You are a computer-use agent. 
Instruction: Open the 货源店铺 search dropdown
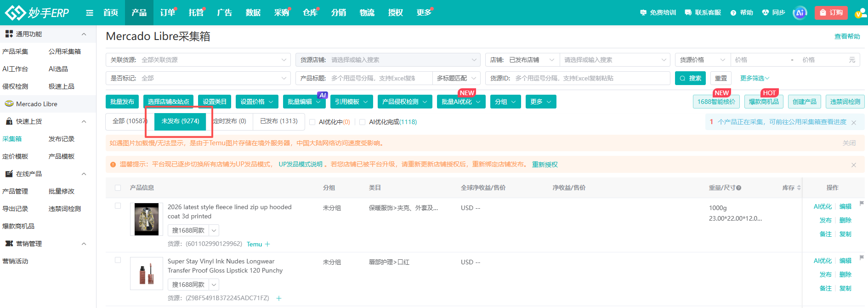388,60
